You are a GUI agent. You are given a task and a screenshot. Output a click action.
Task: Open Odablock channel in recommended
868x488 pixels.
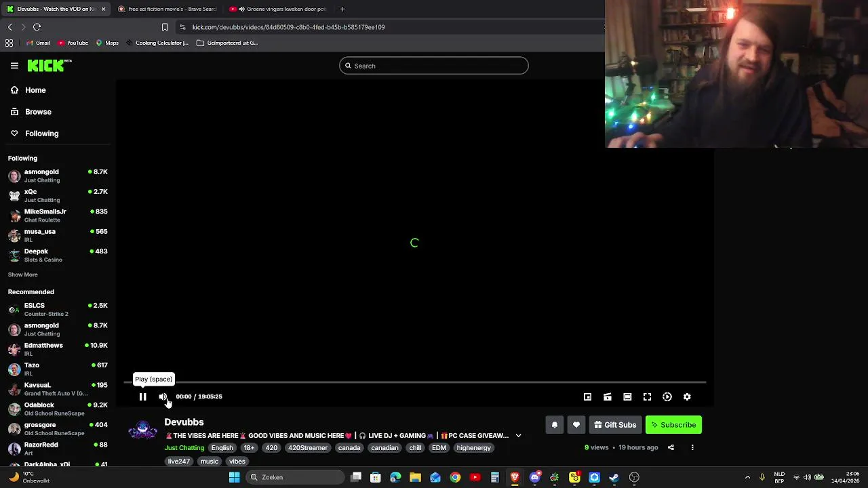58,409
